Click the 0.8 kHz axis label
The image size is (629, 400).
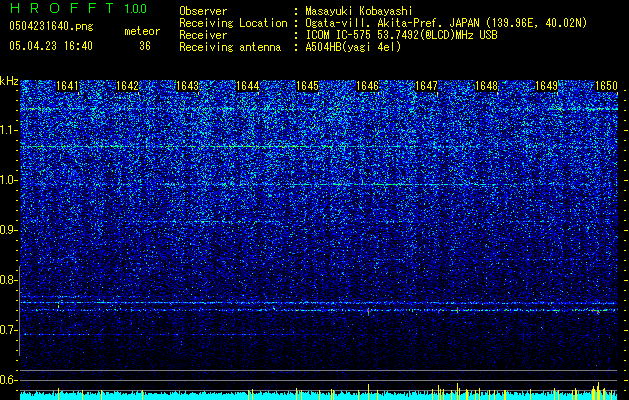pos(8,280)
